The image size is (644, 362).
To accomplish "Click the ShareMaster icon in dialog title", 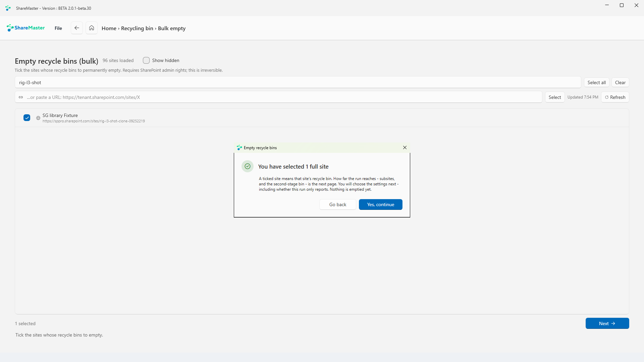I will [239, 147].
